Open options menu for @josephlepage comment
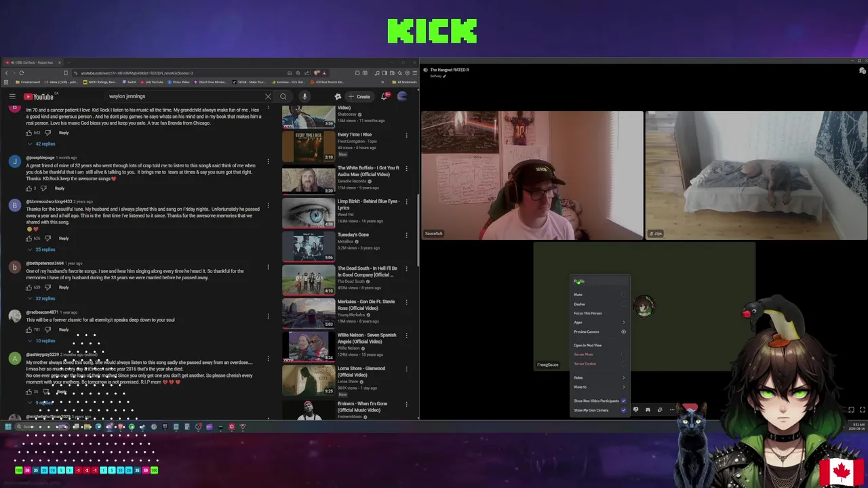Viewport: 868px width, 488px height. click(x=268, y=161)
